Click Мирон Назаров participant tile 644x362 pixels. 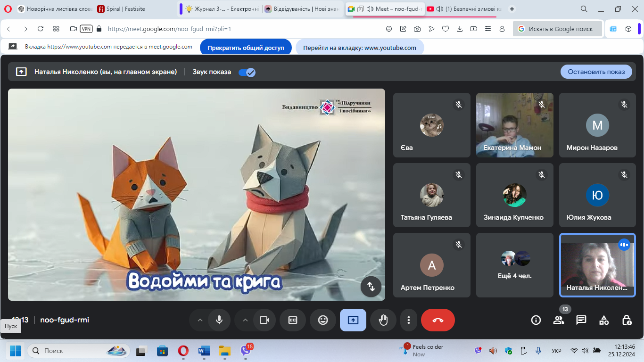coord(598,125)
